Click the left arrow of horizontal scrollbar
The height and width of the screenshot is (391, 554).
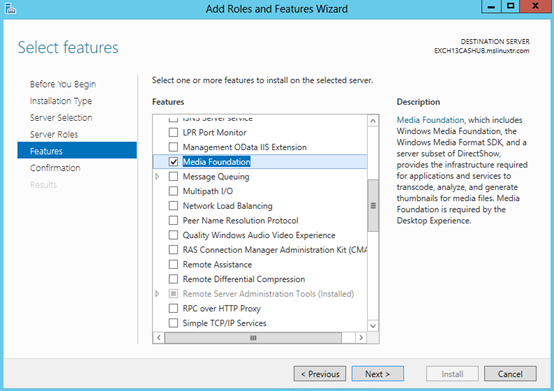pos(159,338)
